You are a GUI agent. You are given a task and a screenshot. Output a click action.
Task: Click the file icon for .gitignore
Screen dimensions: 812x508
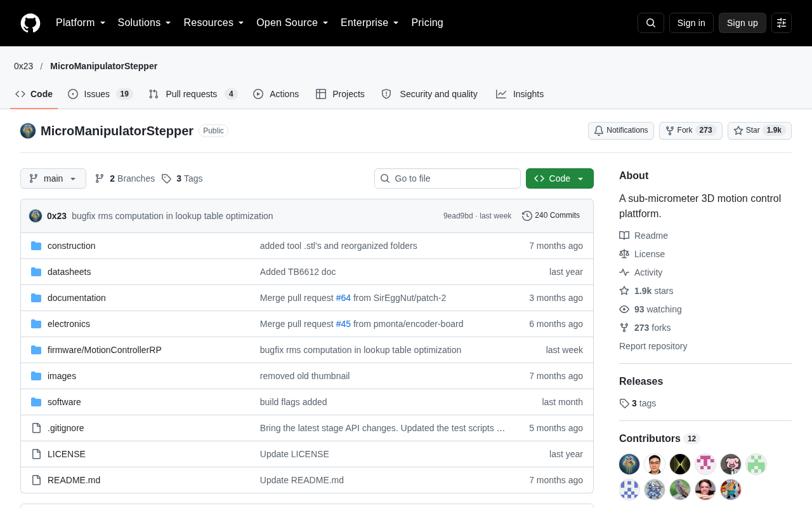36,428
